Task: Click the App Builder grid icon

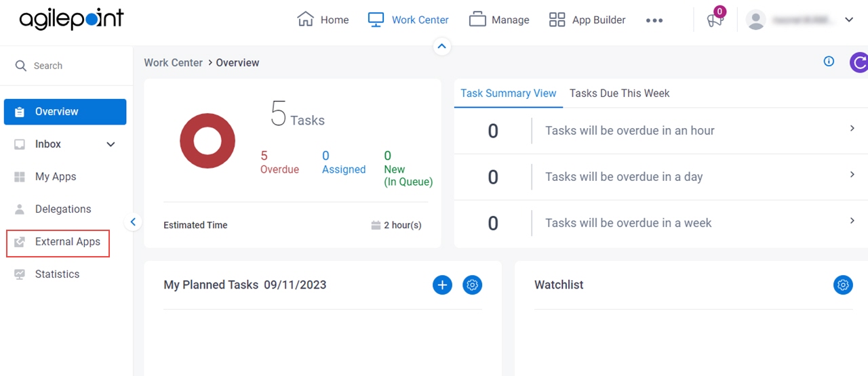Action: [557, 20]
